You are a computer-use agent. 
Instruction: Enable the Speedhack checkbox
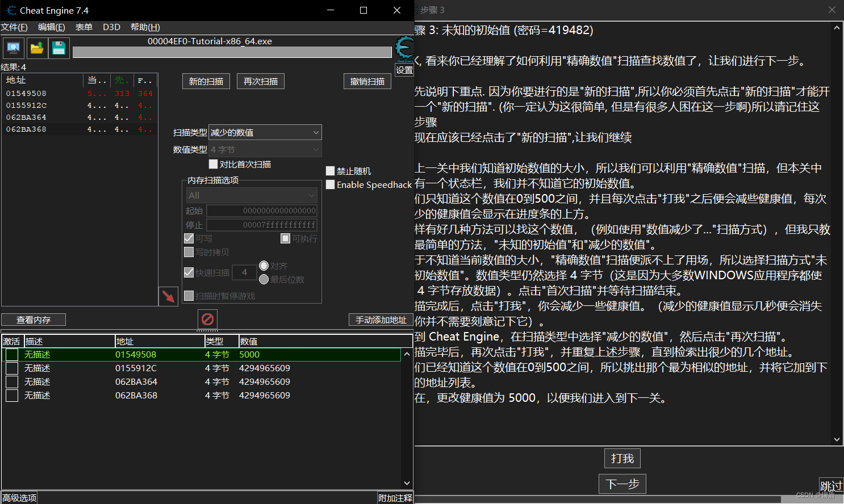pos(330,184)
